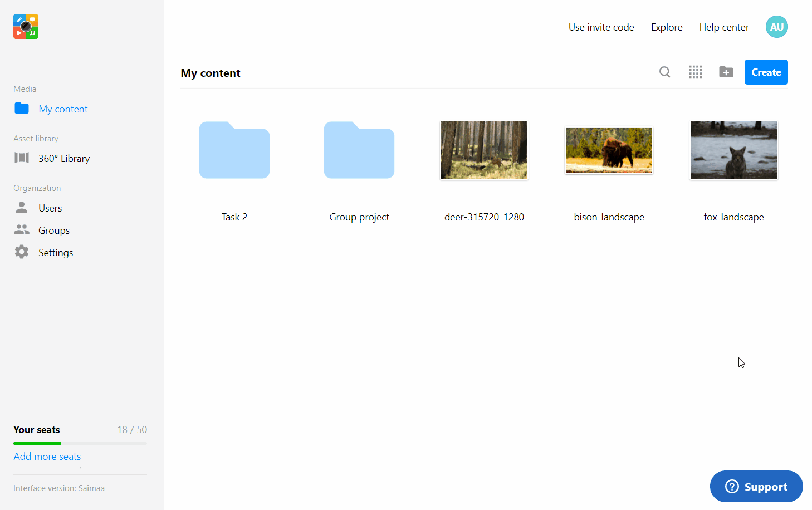This screenshot has height=510, width=812.
Task: Click the Create button
Action: click(x=766, y=72)
